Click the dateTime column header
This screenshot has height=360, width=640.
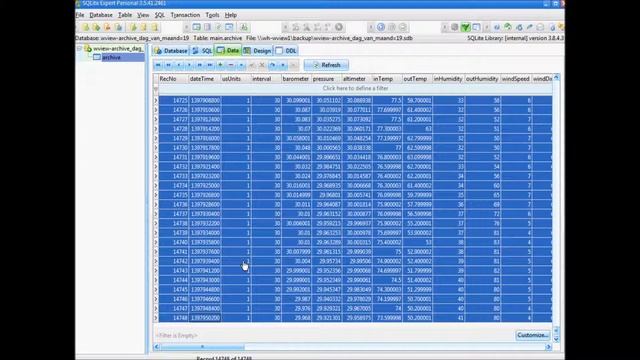pyautogui.click(x=204, y=79)
